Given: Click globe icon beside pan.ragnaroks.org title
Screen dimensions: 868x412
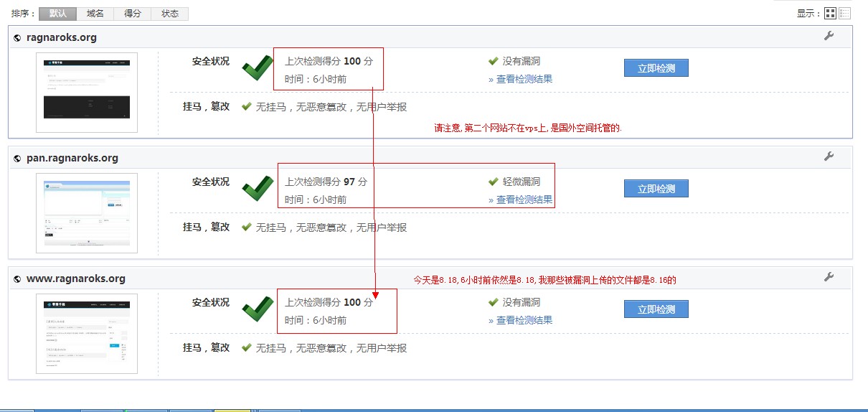Looking at the screenshot, I should point(17,159).
